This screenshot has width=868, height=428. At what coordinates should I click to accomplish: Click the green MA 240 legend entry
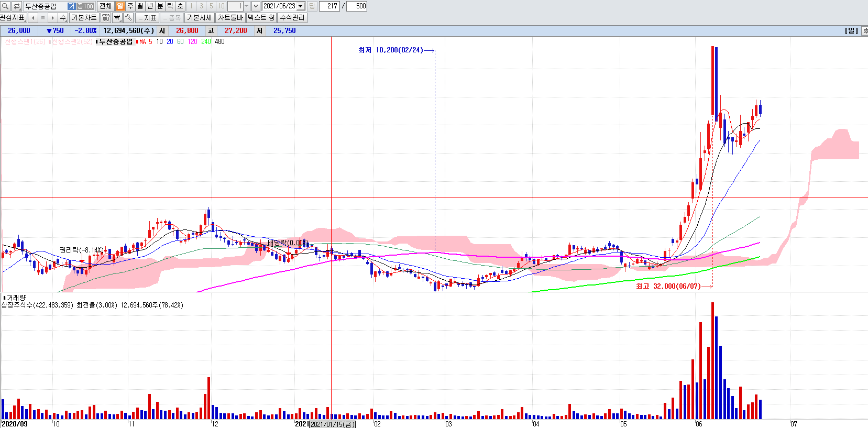(206, 42)
